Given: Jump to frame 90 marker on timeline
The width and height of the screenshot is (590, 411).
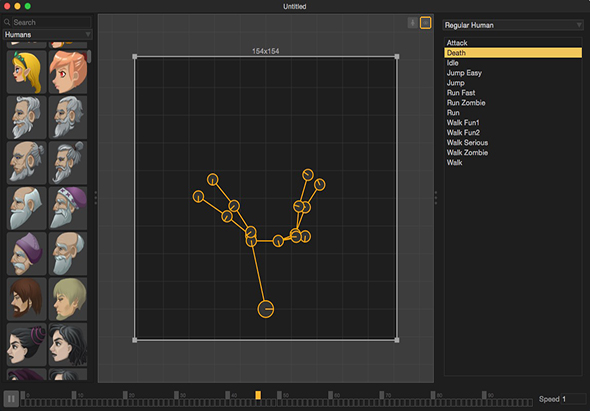Looking at the screenshot, I should [x=484, y=395].
